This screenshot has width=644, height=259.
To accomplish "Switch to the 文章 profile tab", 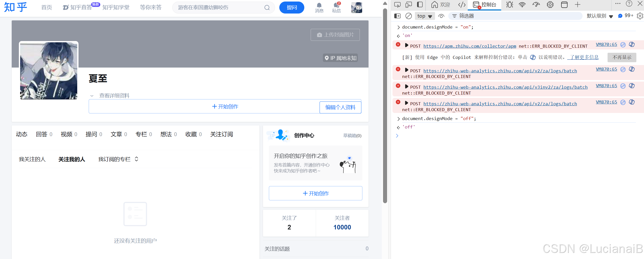I will [x=119, y=134].
